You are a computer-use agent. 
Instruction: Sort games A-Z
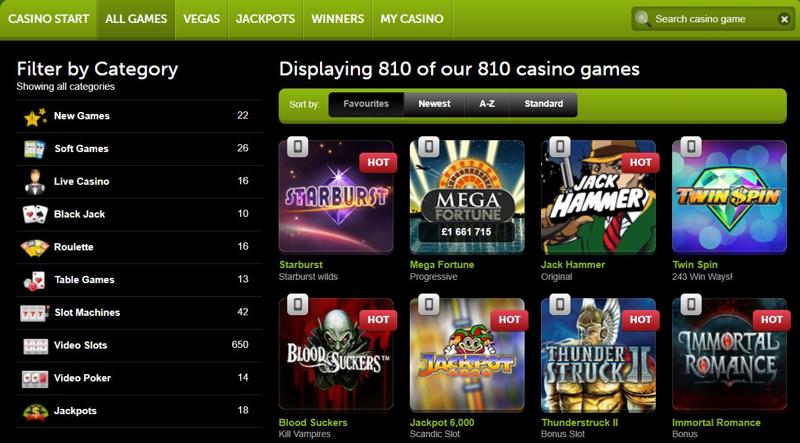coord(487,104)
